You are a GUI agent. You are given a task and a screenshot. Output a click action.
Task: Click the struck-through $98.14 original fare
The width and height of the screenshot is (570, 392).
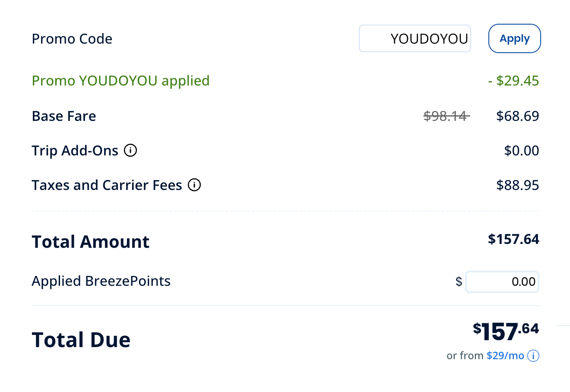446,116
